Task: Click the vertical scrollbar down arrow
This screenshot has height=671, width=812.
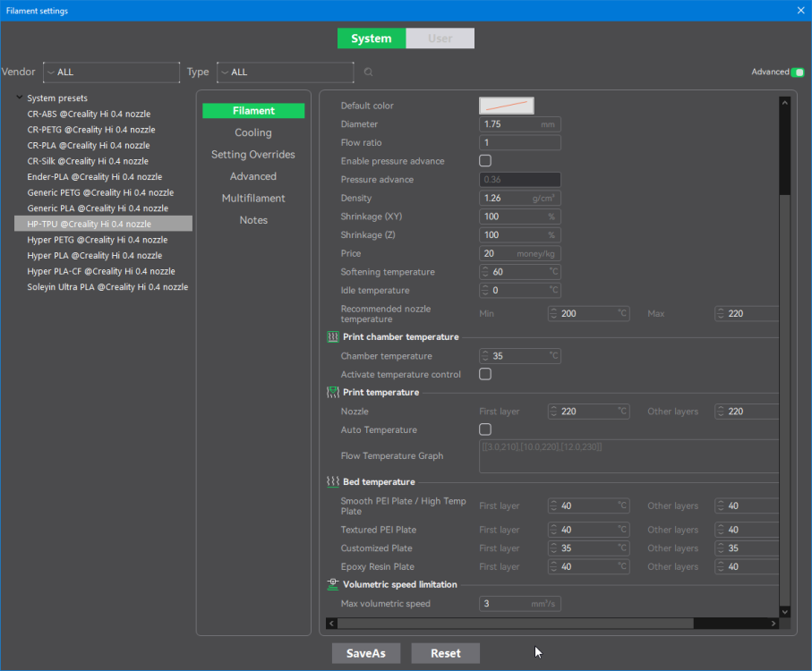Action: (x=785, y=612)
